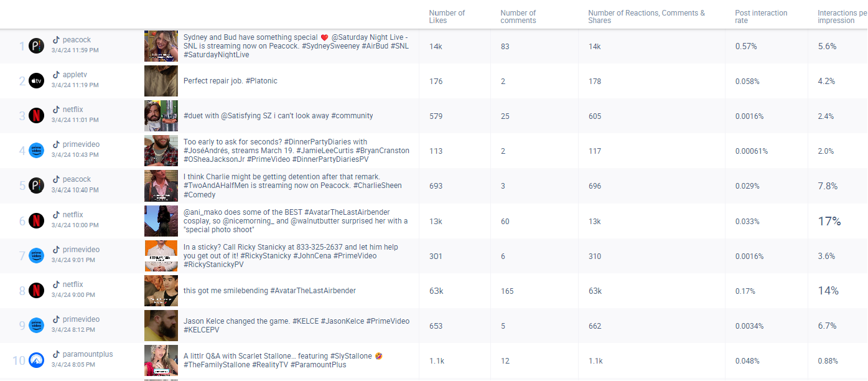Screen dimensions: 868x381
Task: Click the TikTok icon next to paramountplus
Action: coord(56,353)
